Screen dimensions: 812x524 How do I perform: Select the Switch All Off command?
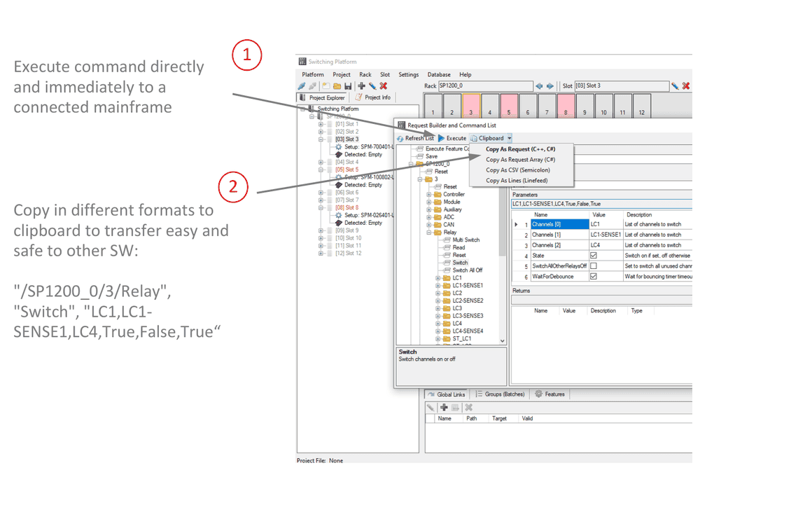[x=467, y=270]
